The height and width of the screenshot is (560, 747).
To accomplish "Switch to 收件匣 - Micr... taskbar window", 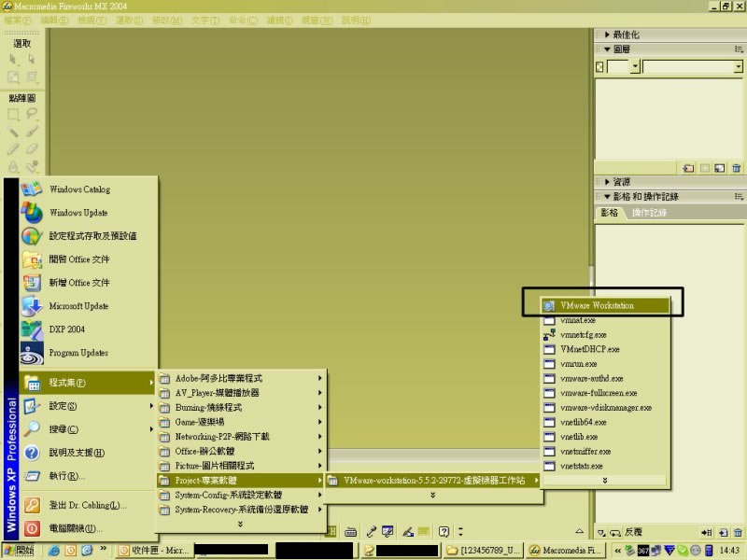I will [x=155, y=551].
